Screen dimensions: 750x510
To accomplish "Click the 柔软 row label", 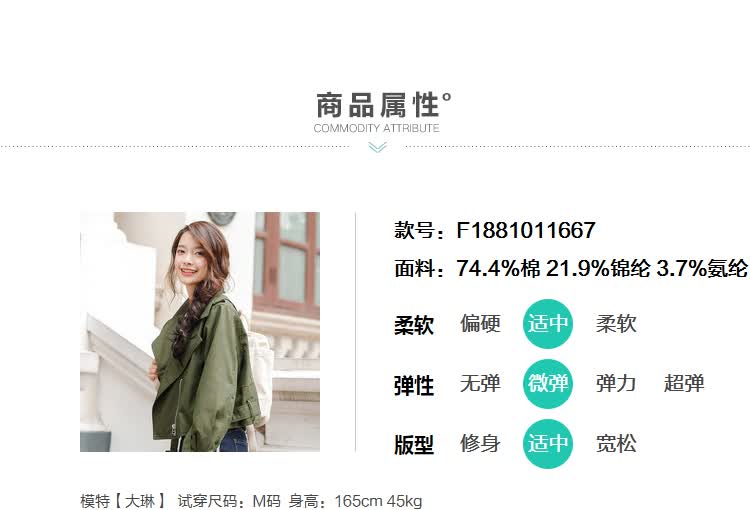I will click(x=414, y=325).
